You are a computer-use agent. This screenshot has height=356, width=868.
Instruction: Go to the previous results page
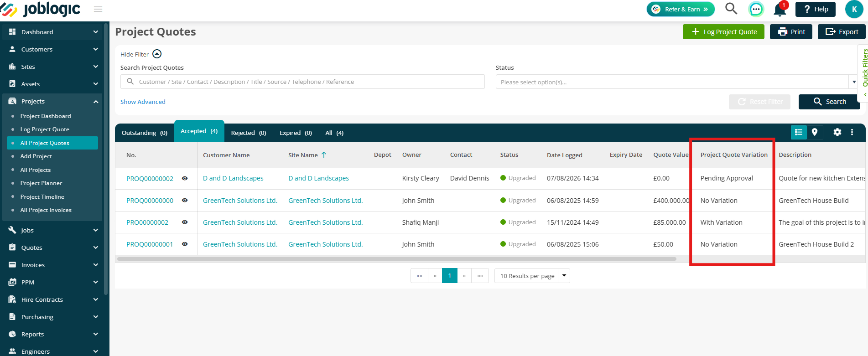point(435,276)
